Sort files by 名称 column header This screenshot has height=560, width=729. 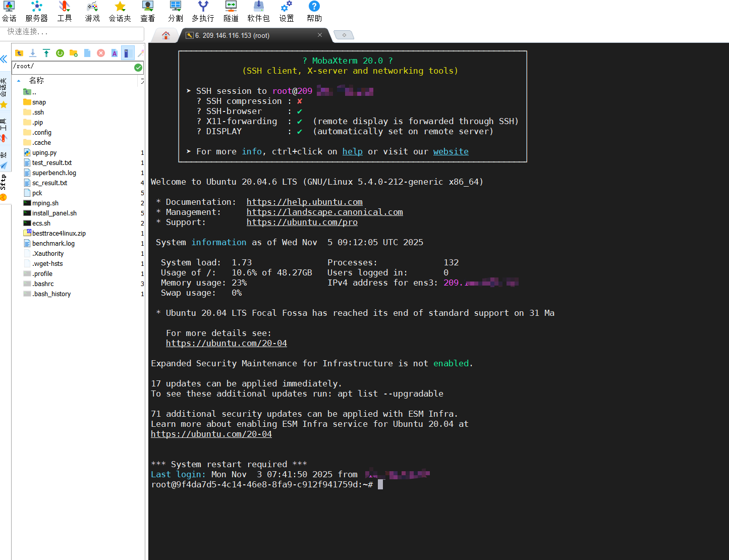36,81
